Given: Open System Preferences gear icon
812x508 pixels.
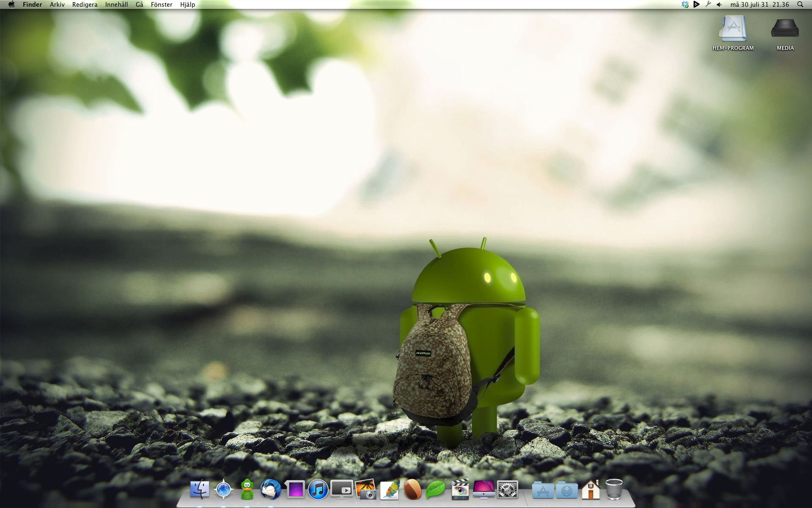Looking at the screenshot, I should [507, 490].
